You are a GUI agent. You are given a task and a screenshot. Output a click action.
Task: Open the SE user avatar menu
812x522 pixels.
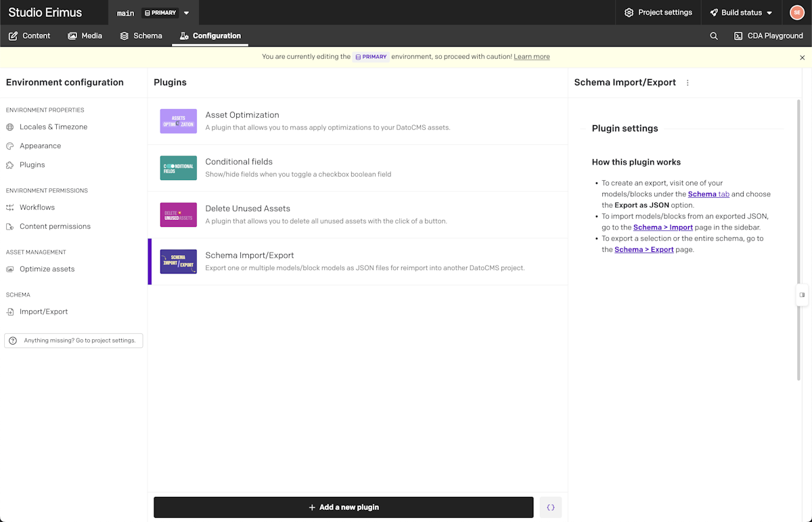tap(796, 12)
